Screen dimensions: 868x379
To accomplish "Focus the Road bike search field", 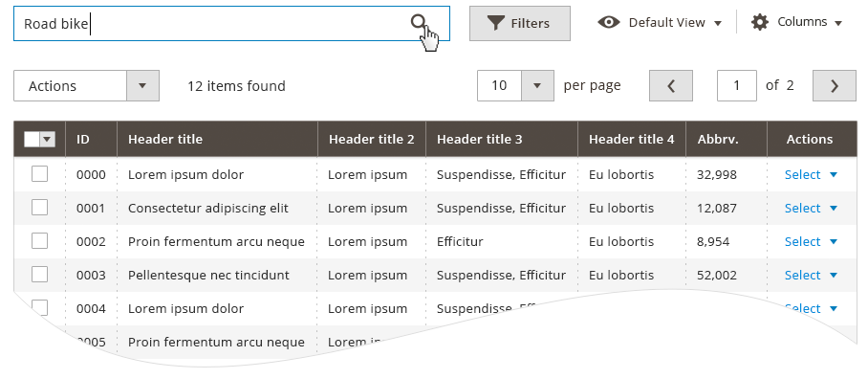I will point(231,23).
